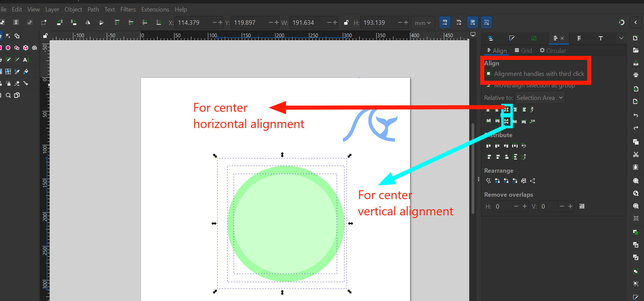Raise selection to top
Viewport: 644px width, 301px height.
(x=117, y=22)
